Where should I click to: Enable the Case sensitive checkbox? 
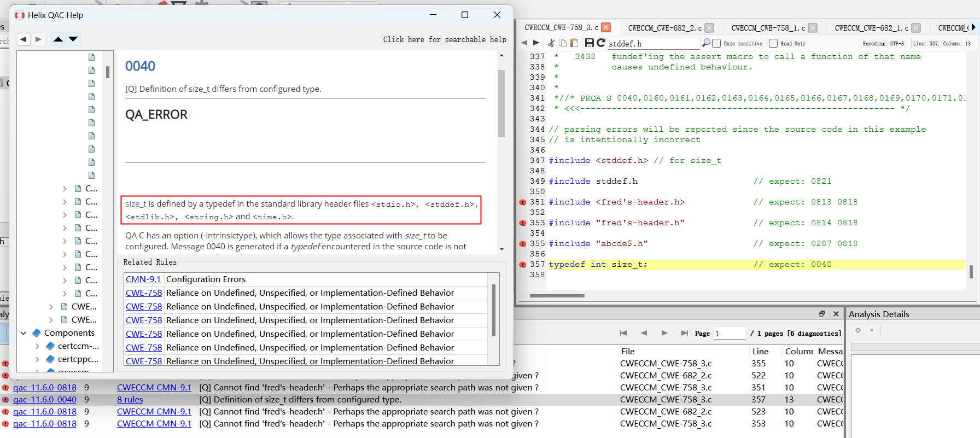tap(716, 43)
